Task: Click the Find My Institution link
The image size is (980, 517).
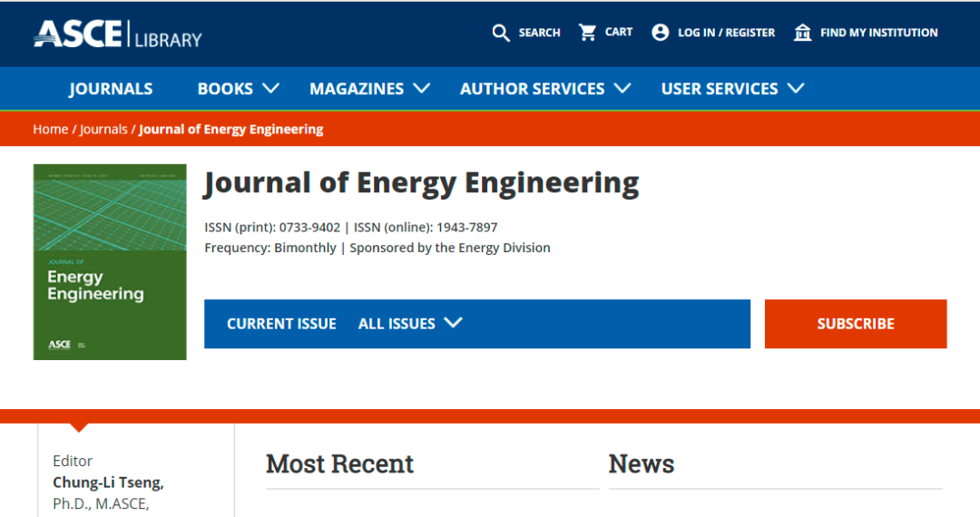Action: pos(878,33)
